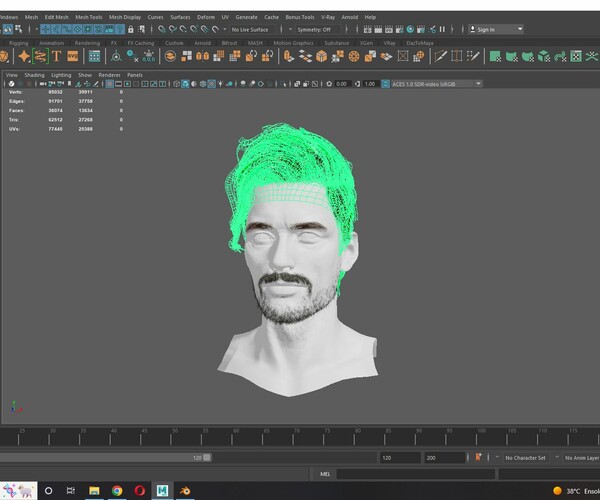Toggle the ACES view transform icon
This screenshot has width=600, height=500.
click(385, 84)
